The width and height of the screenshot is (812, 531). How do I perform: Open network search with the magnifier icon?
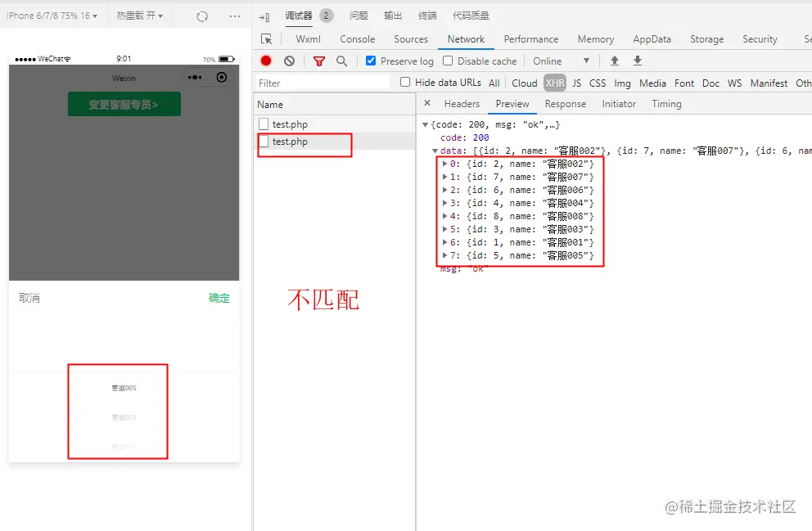pyautogui.click(x=342, y=61)
